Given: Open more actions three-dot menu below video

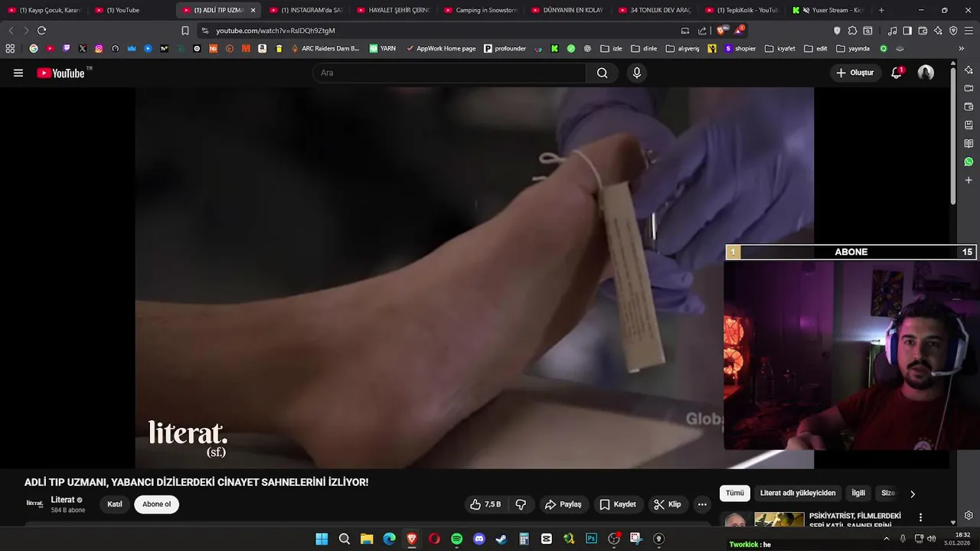Looking at the screenshot, I should point(702,504).
